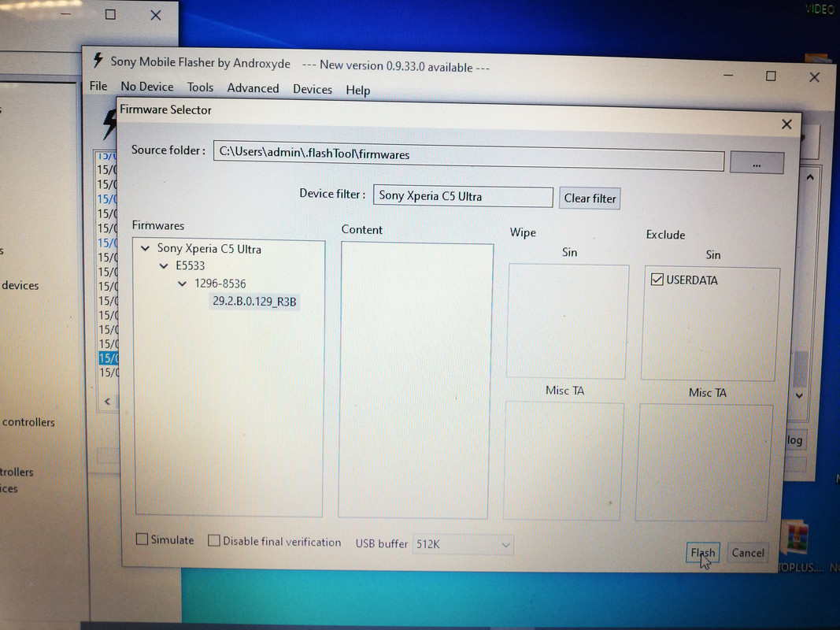The width and height of the screenshot is (840, 630).
Task: Open the Tools menu
Action: click(200, 87)
